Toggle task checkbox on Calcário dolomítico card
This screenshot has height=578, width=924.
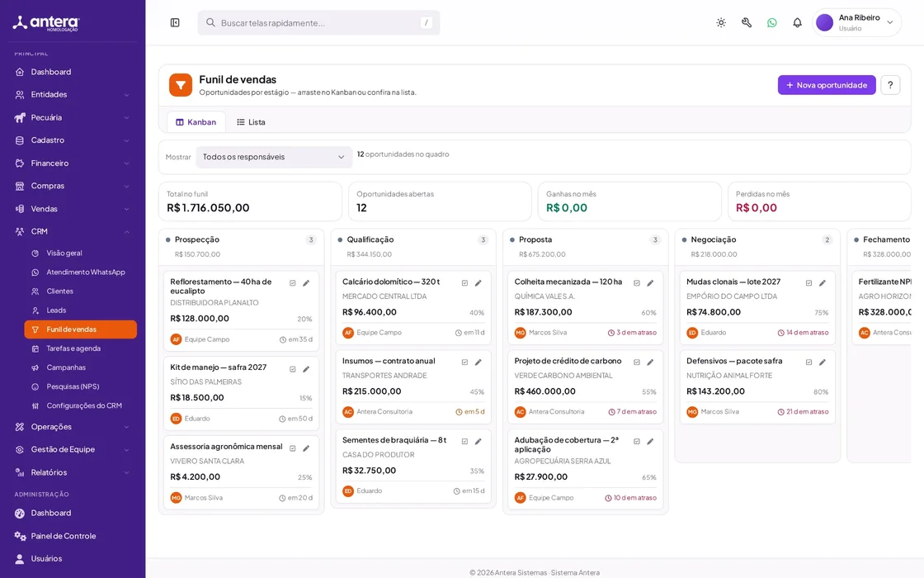point(464,283)
